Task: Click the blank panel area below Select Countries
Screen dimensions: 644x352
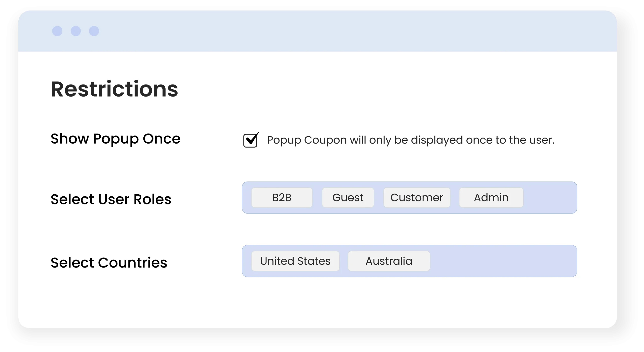Action: click(317, 304)
